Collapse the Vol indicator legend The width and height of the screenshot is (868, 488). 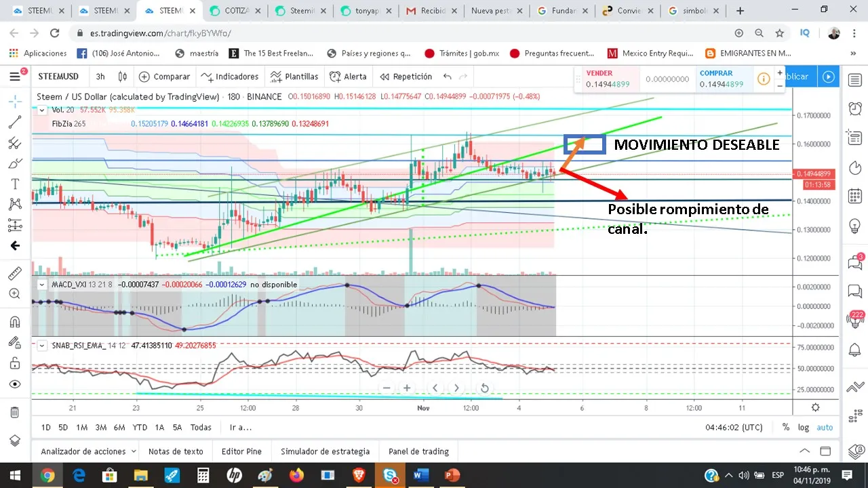(x=42, y=110)
